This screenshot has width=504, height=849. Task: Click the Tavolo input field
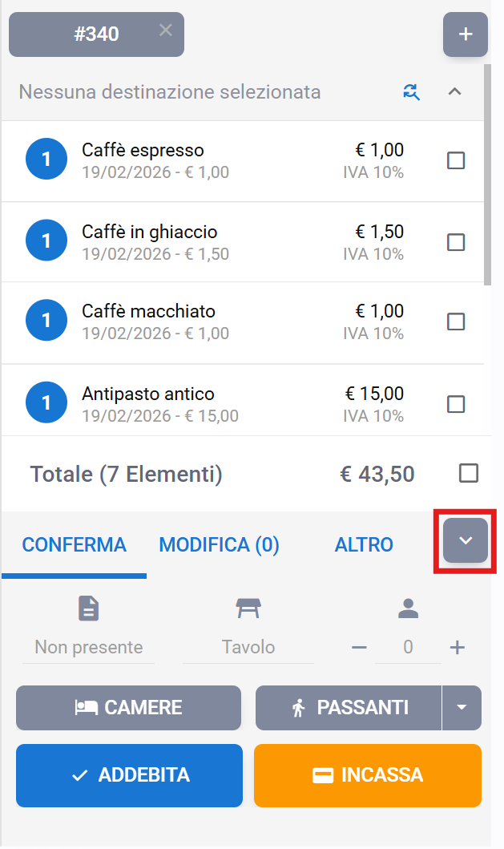[x=248, y=647]
